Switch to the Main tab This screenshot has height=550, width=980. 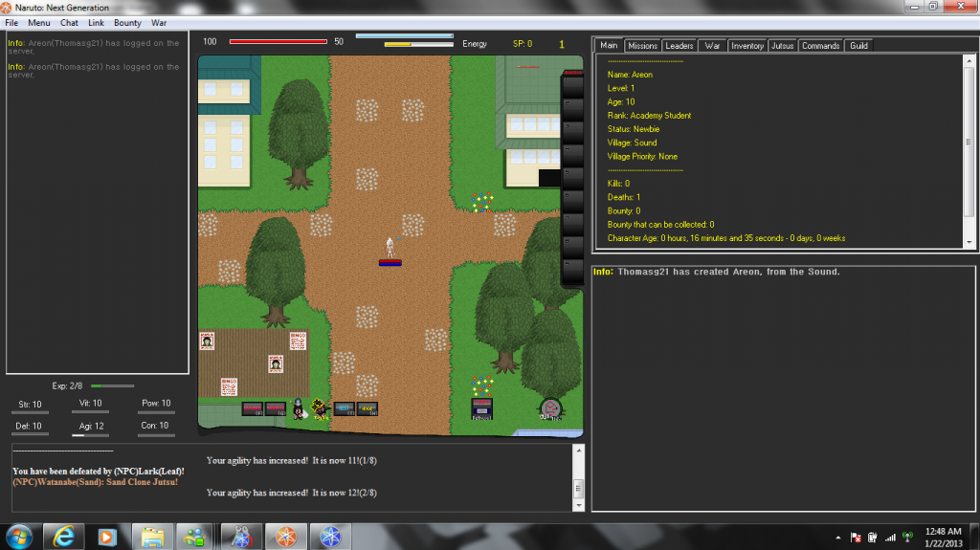(x=609, y=45)
